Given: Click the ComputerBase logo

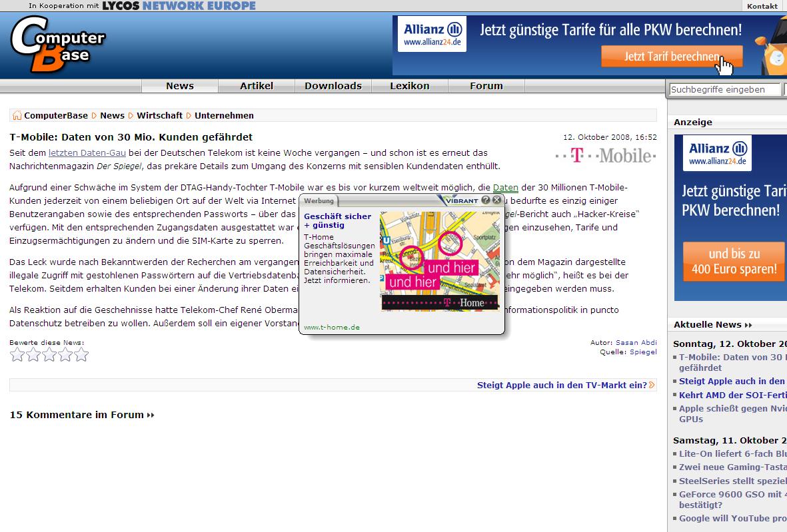Looking at the screenshot, I should pyautogui.click(x=58, y=44).
